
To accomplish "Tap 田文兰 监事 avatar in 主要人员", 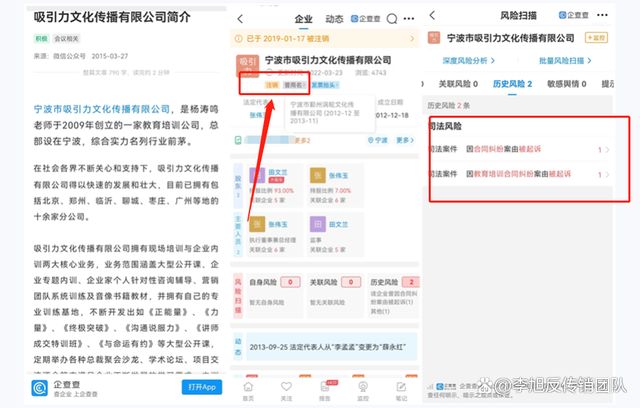I will [318, 224].
